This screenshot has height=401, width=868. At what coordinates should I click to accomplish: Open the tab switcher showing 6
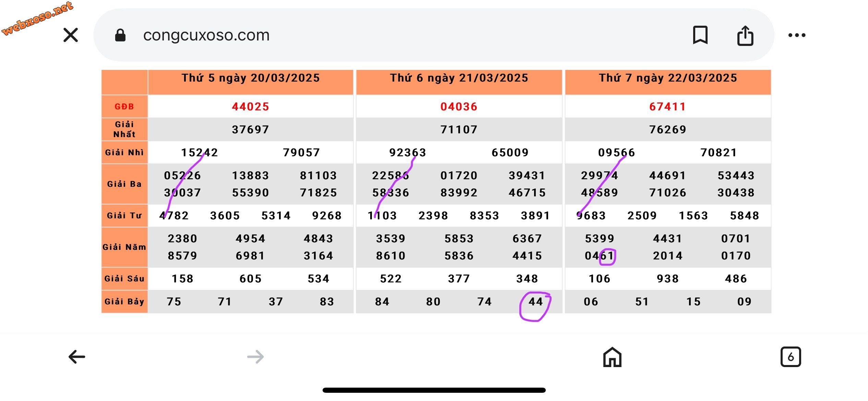click(791, 357)
